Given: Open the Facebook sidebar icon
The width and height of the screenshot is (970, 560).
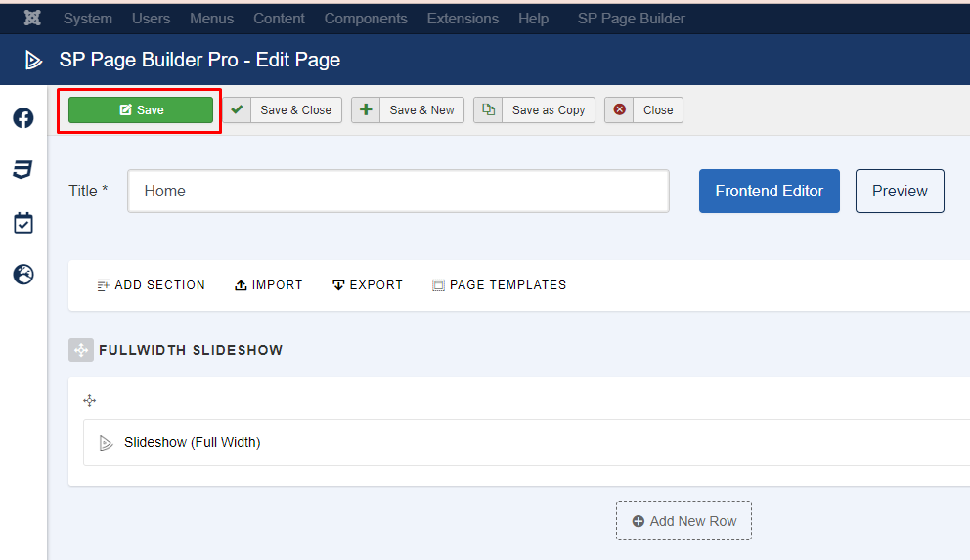Looking at the screenshot, I should (x=23, y=118).
